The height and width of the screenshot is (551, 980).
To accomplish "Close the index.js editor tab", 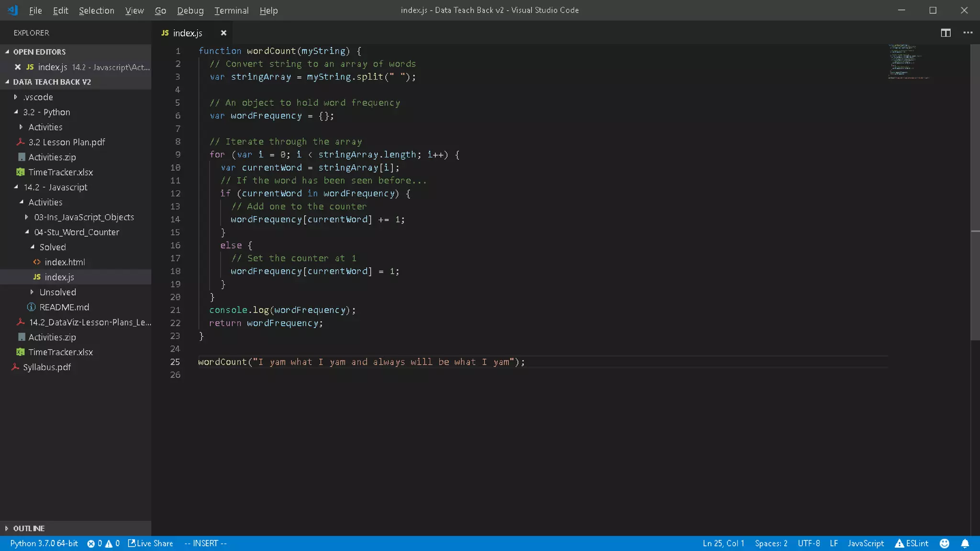I will (x=223, y=33).
